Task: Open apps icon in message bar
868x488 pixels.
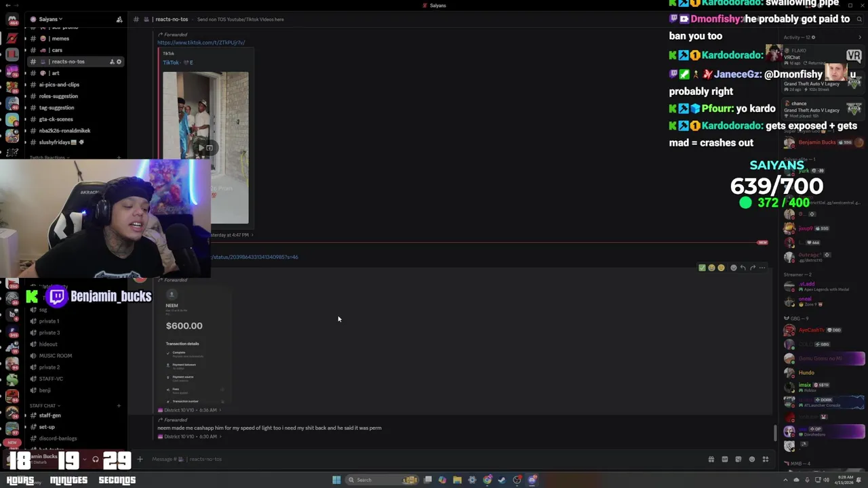Action: [x=766, y=459]
